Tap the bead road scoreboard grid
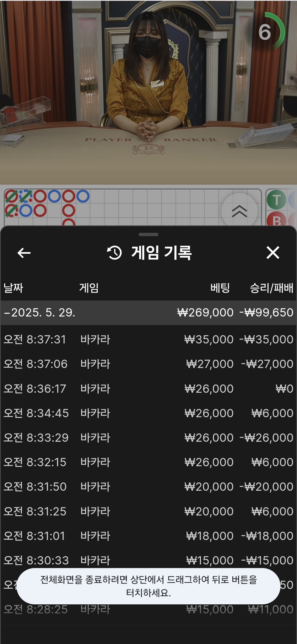 (133, 207)
